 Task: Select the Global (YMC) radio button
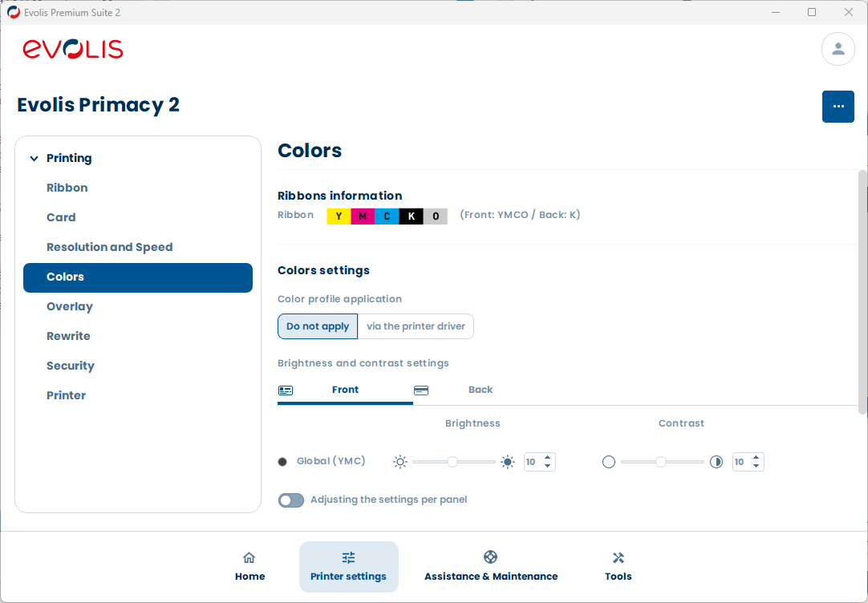[x=282, y=462]
